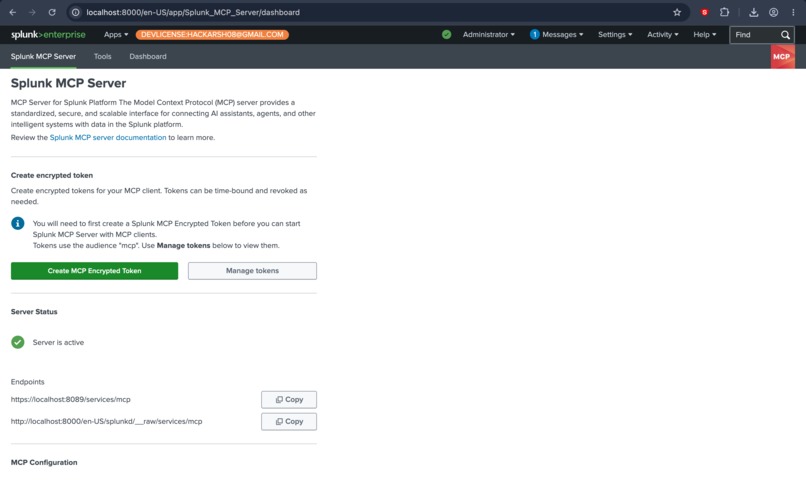Open the browser three-dot menu
Screen dimensions: 806x483
click(793, 12)
